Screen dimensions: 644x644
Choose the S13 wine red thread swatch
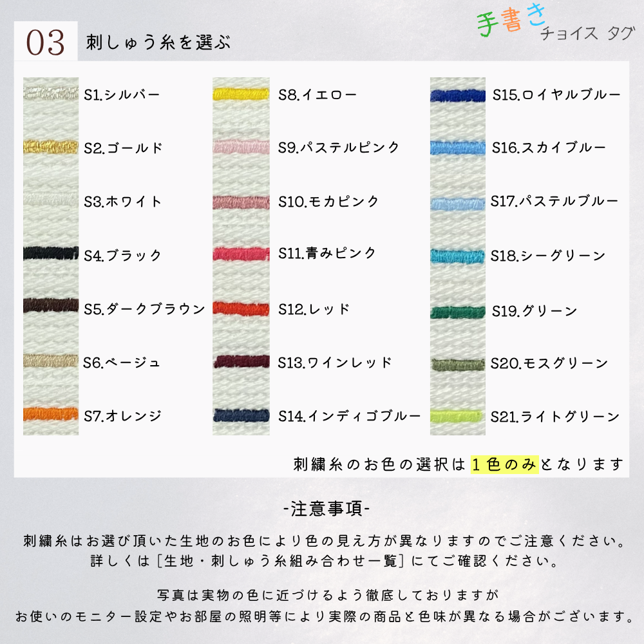241,361
